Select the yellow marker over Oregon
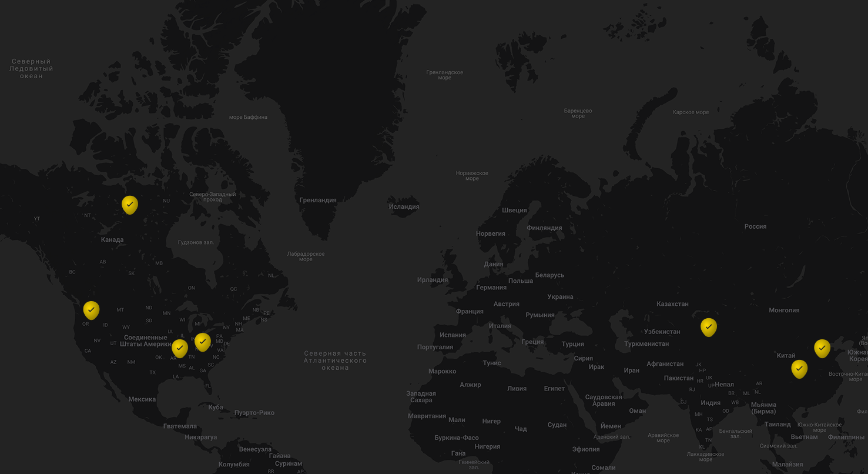Image resolution: width=868 pixels, height=474 pixels. point(91,309)
